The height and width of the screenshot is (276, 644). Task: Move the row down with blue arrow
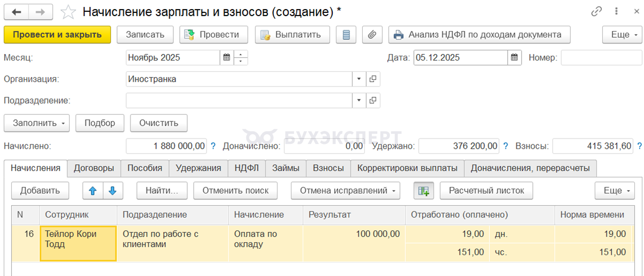click(112, 190)
